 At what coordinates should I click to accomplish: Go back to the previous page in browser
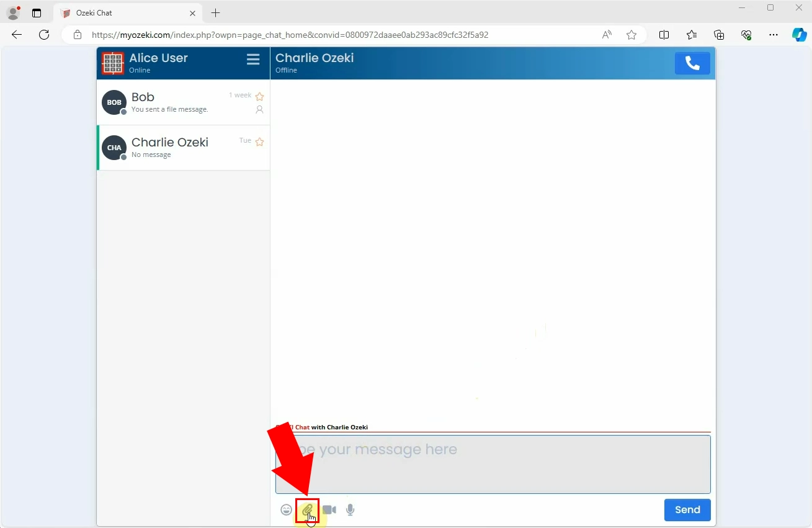(17, 35)
